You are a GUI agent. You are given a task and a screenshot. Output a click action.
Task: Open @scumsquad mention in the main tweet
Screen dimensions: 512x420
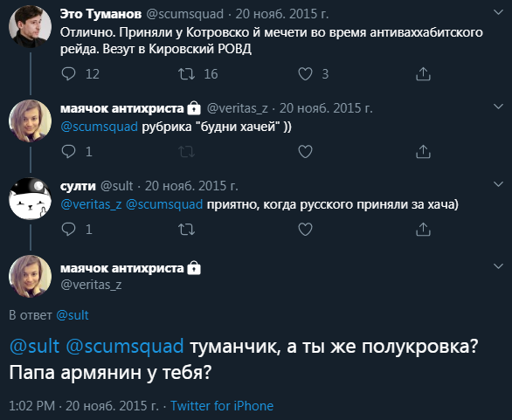(x=125, y=346)
